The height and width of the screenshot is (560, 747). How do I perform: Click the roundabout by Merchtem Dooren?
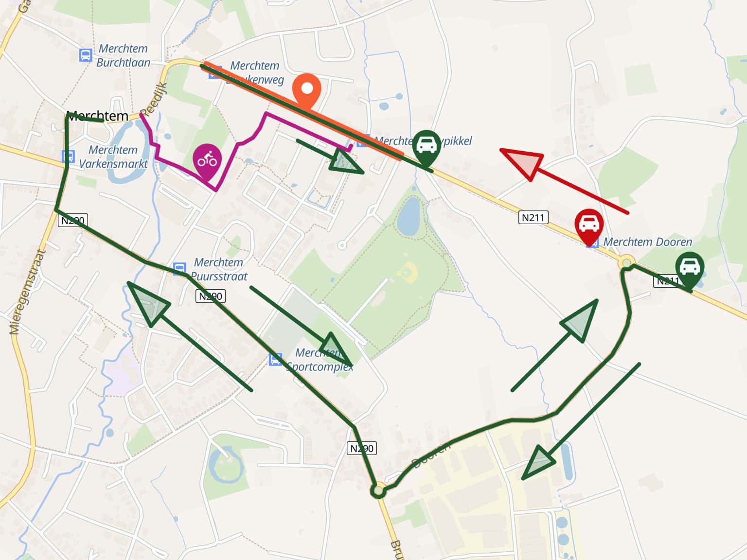(627, 263)
